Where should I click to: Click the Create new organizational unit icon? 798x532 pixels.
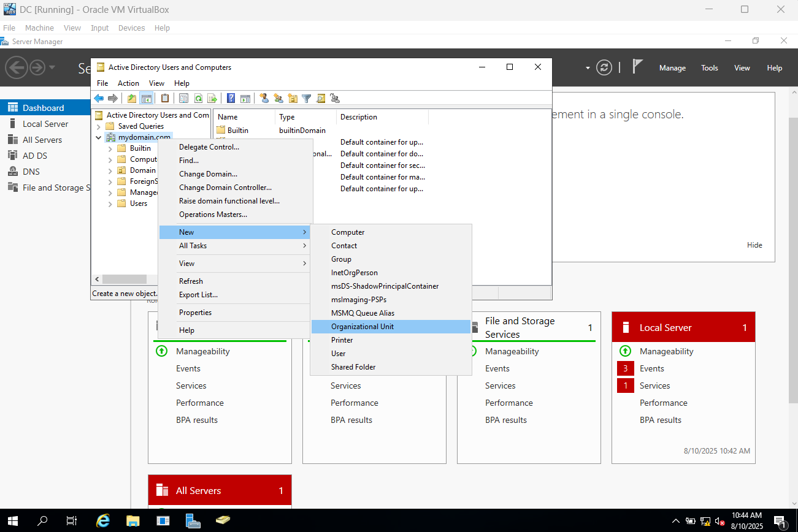click(x=293, y=98)
